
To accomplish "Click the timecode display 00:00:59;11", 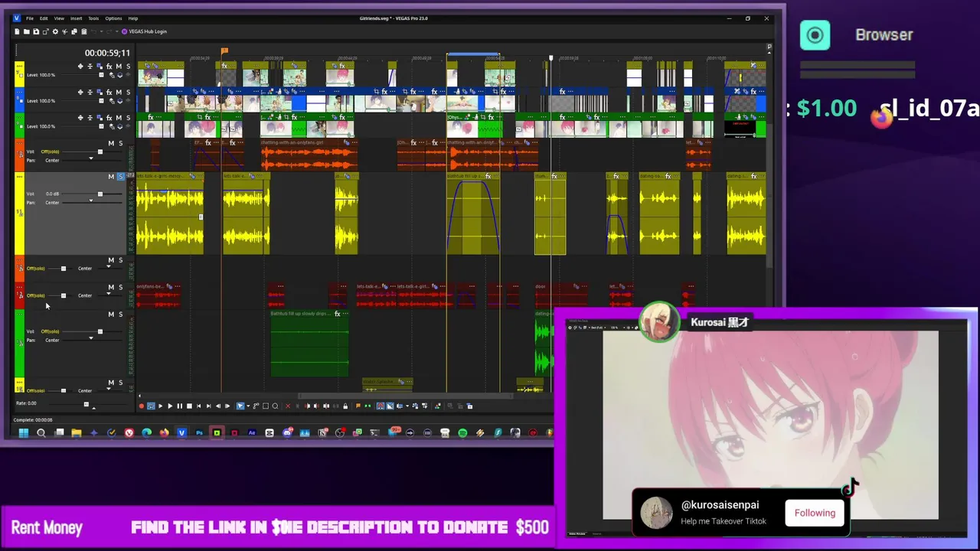I will 107,53.
